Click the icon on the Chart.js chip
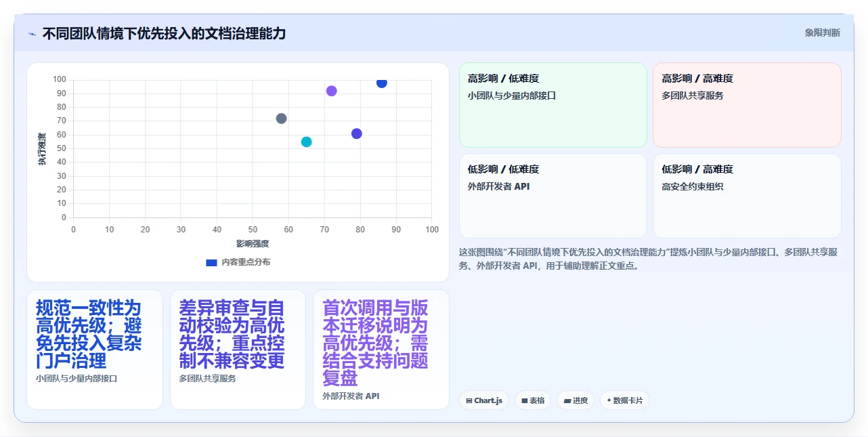 coord(469,401)
